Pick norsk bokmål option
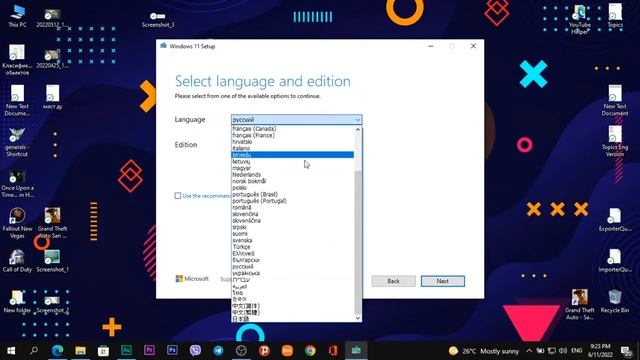 293,181
